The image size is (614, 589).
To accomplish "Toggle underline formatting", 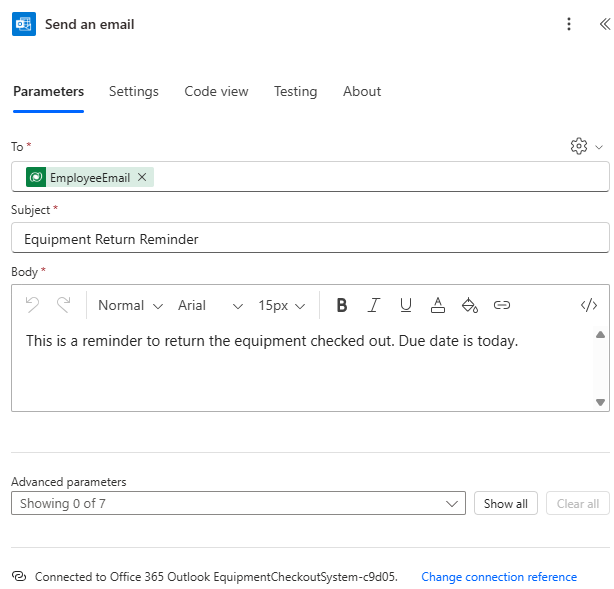I will 406,305.
